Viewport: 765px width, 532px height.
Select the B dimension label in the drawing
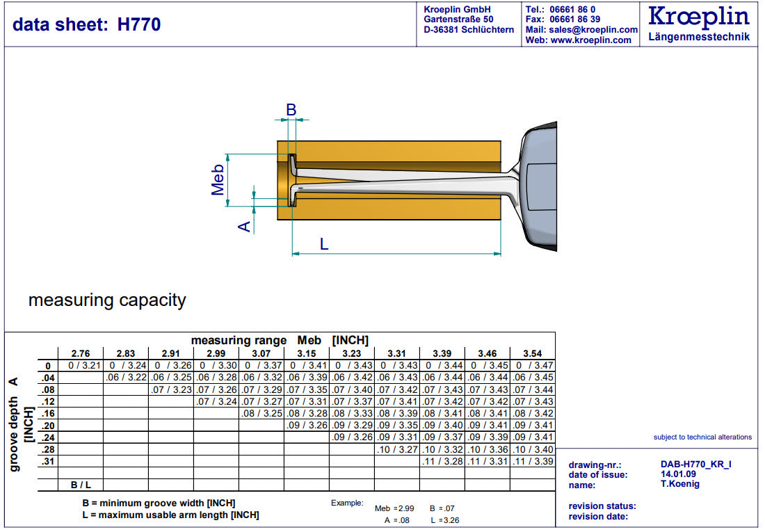click(x=291, y=109)
